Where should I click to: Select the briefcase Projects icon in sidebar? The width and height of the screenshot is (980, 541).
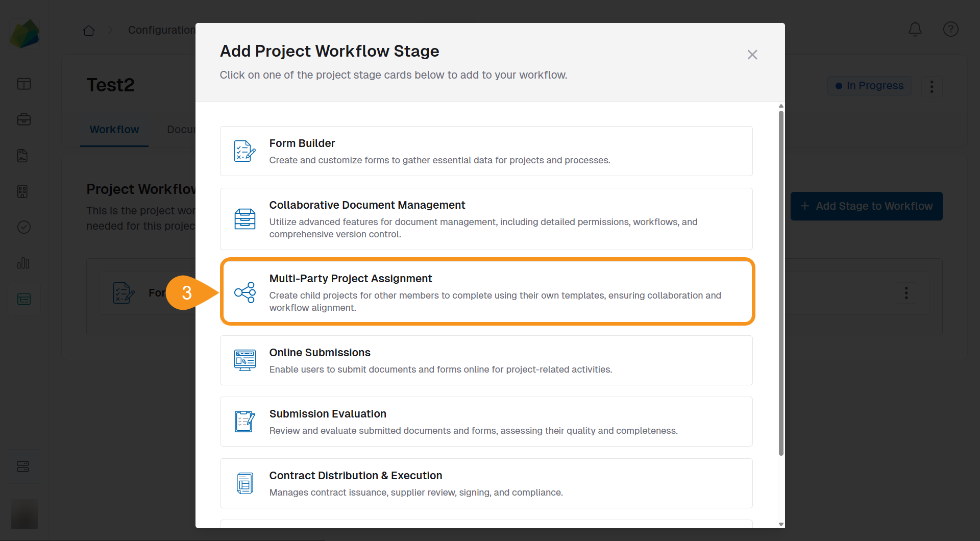pyautogui.click(x=24, y=119)
